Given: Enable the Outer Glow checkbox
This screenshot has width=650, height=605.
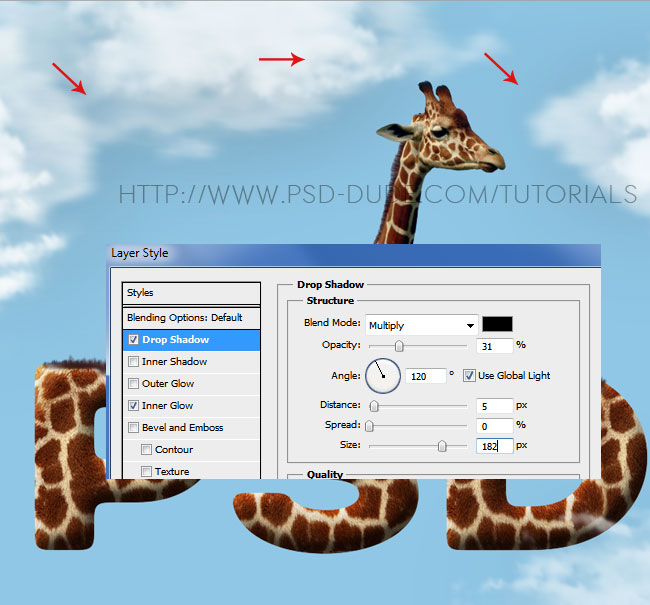Looking at the screenshot, I should click(x=133, y=384).
